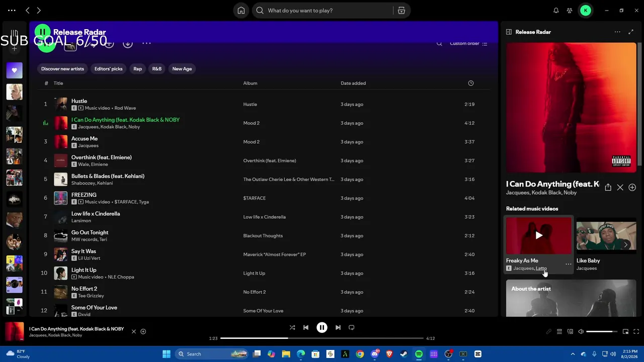Image resolution: width=644 pixels, height=362 pixels.
Task: Play the Freaky As Me music video
Action: point(539,235)
